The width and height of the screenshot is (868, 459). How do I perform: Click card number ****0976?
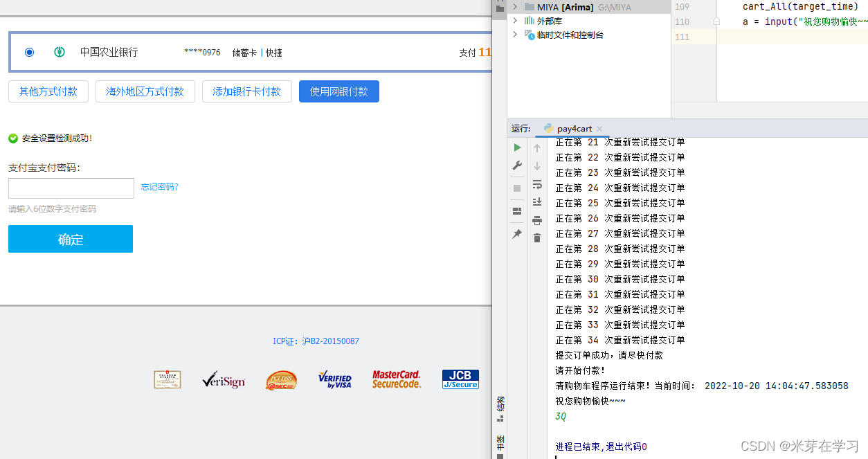(202, 53)
